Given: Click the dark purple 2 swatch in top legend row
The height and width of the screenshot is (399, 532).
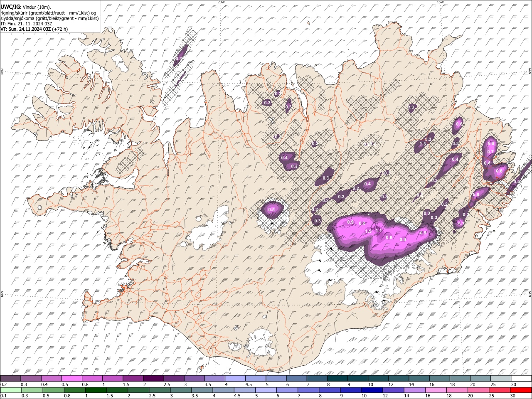Looking at the screenshot, I should click(153, 379).
